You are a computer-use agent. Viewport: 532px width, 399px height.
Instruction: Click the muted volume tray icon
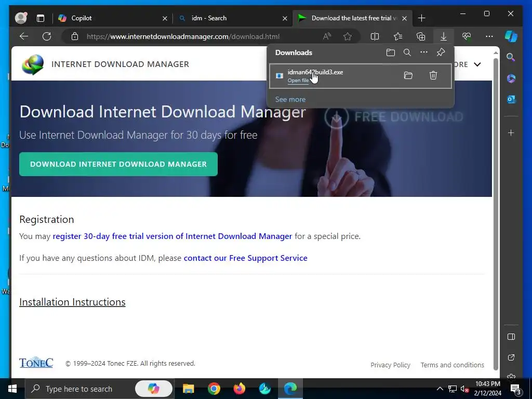point(465,389)
